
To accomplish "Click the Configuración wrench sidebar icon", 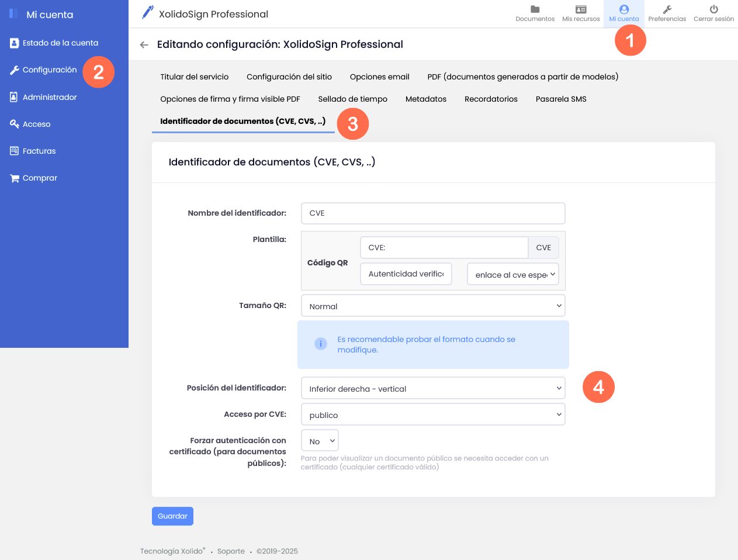I will click(15, 70).
